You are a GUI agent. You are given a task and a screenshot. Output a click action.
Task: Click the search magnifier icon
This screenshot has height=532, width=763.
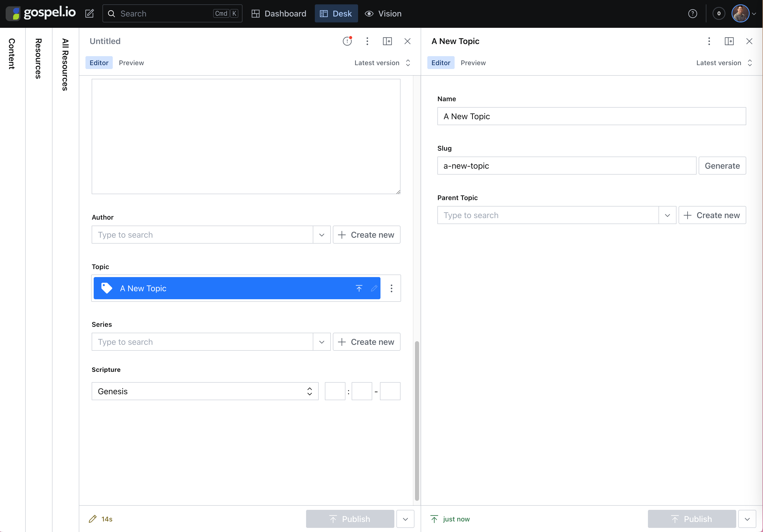(112, 14)
